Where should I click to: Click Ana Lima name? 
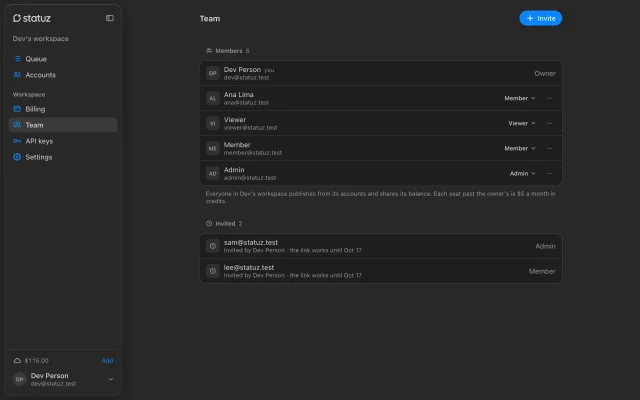[x=238, y=95]
